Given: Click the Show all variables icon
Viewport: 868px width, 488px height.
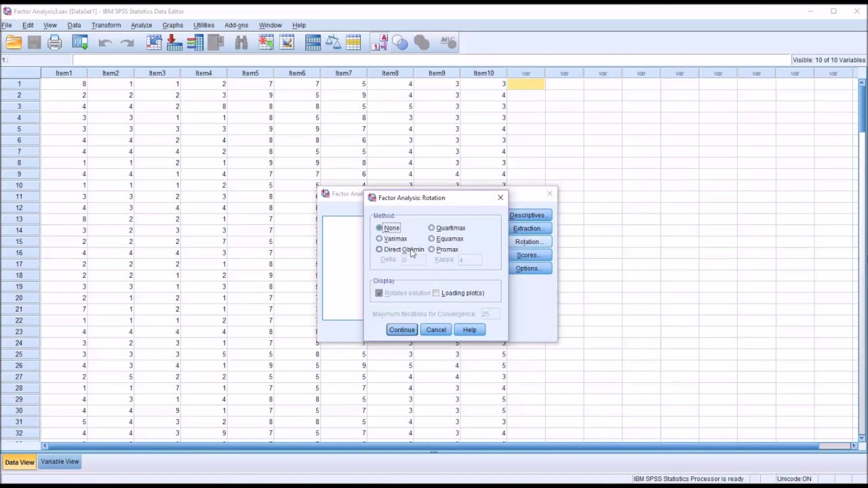Looking at the screenshot, I should 421,43.
